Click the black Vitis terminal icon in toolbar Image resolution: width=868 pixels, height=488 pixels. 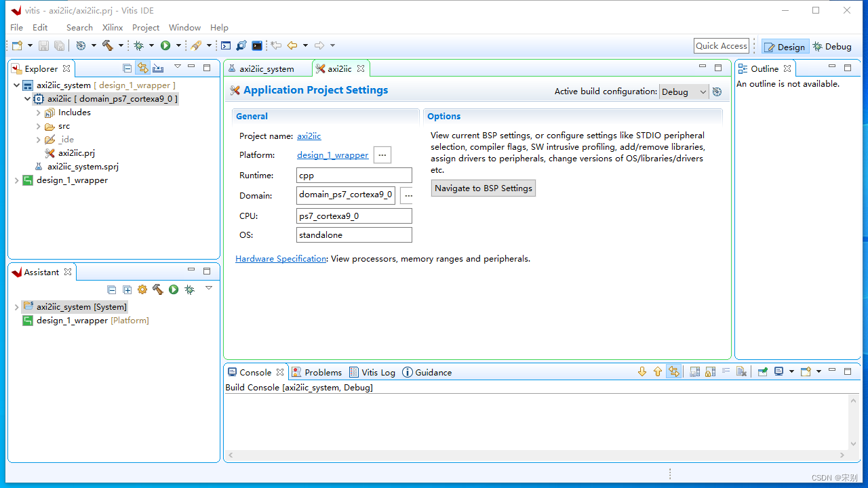pyautogui.click(x=257, y=45)
